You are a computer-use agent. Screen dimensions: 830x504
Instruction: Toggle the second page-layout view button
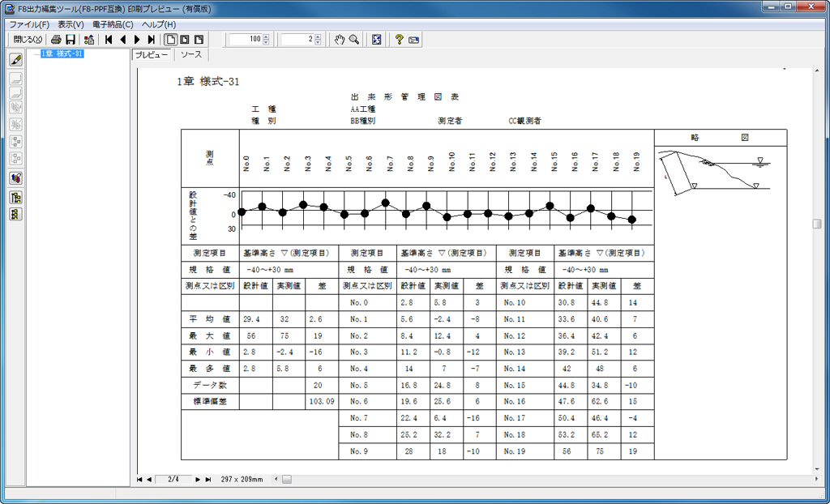[x=185, y=39]
